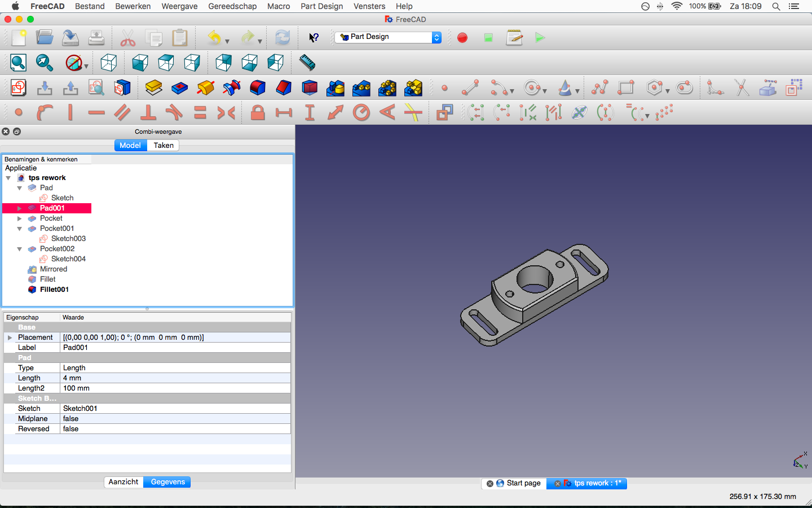Select the Measure distance ruler icon
Screen dimensions: 812x508
tap(307, 63)
